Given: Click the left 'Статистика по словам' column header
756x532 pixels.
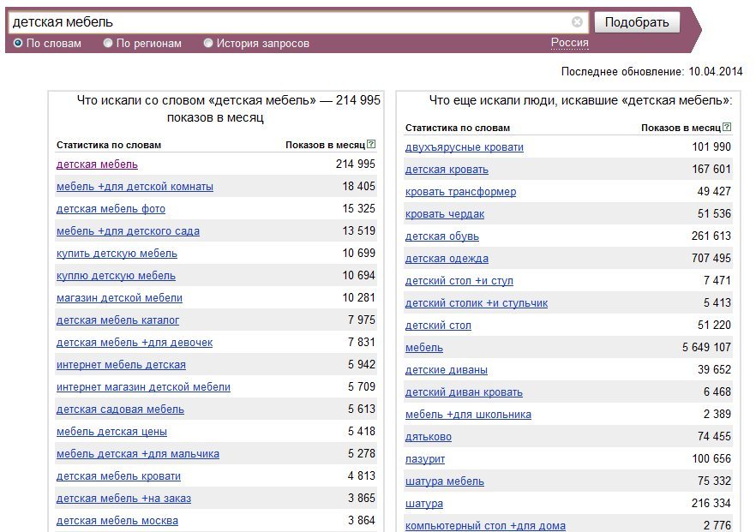Looking at the screenshot, I should click(109, 145).
